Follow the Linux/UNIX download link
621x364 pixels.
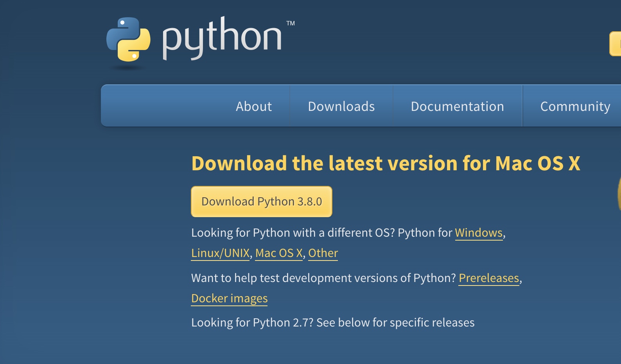coord(220,253)
